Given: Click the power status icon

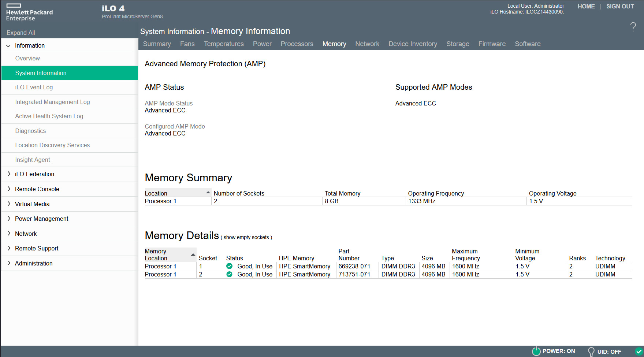Looking at the screenshot, I should (536, 351).
